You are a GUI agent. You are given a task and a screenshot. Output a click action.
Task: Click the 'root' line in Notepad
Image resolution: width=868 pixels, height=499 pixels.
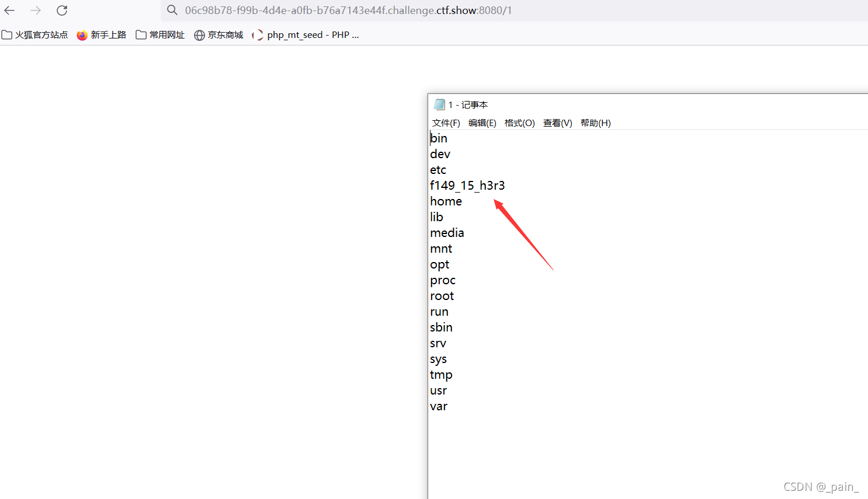click(x=442, y=296)
